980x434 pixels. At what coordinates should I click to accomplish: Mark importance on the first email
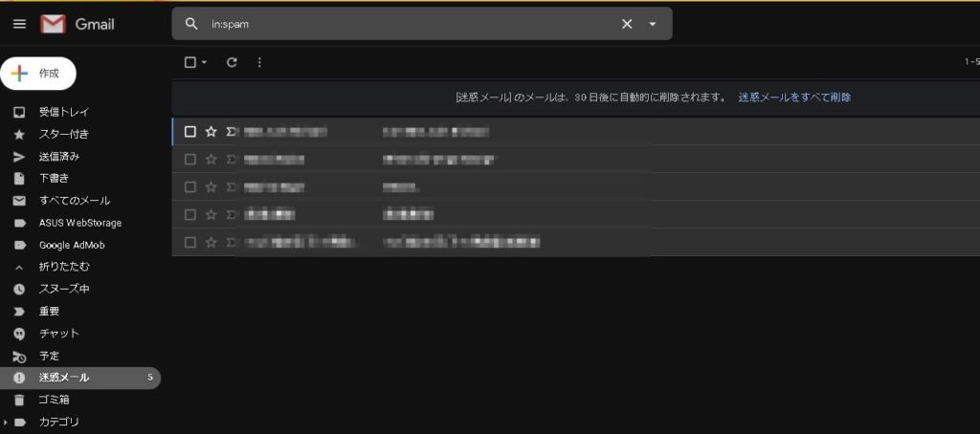tap(231, 132)
